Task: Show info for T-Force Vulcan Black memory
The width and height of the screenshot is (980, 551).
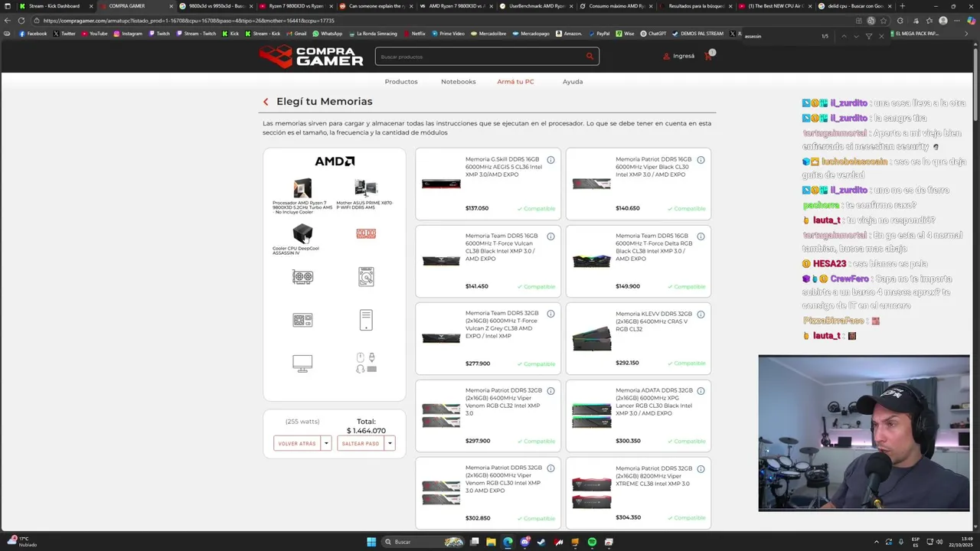Action: tap(550, 236)
